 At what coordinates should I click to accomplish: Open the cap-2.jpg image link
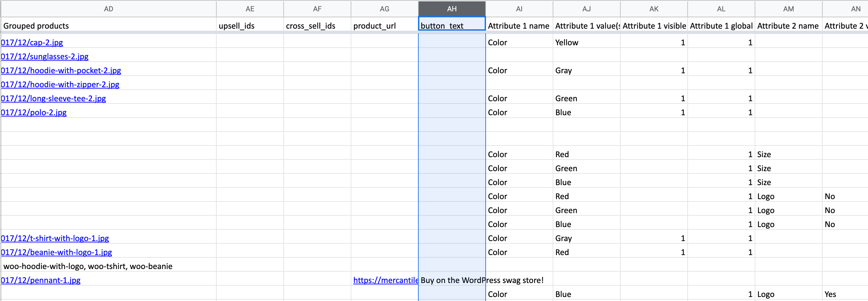point(32,42)
